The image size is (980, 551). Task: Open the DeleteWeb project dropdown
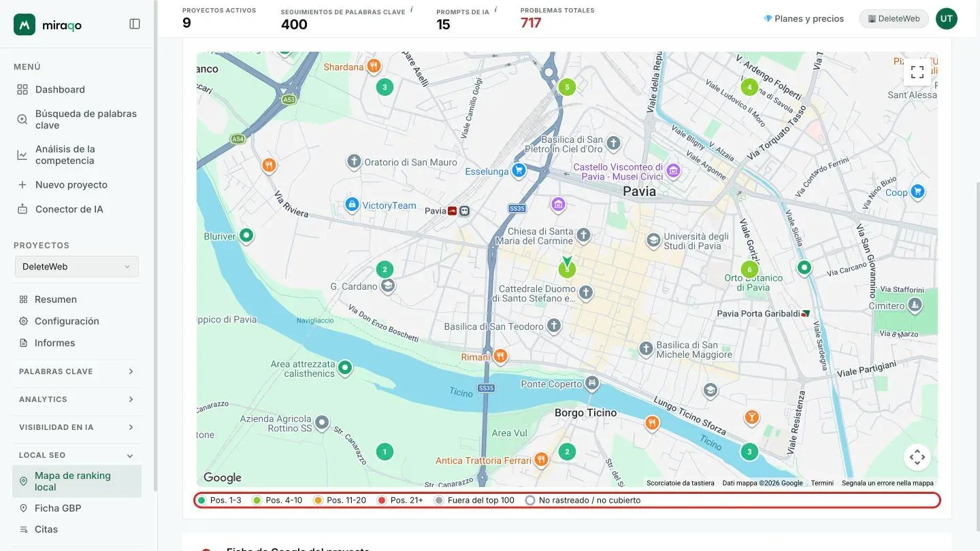tap(77, 267)
